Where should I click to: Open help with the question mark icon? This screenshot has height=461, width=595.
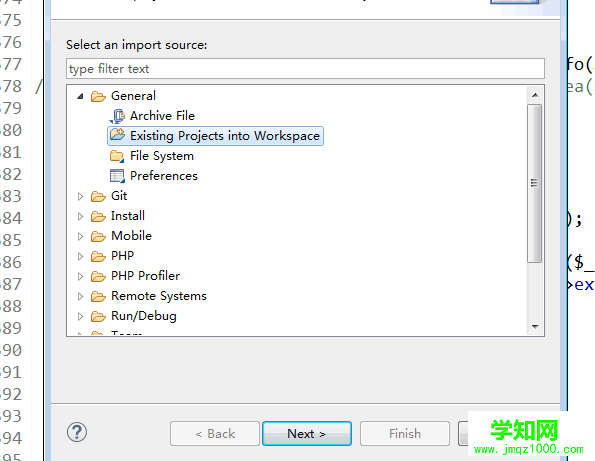click(77, 432)
